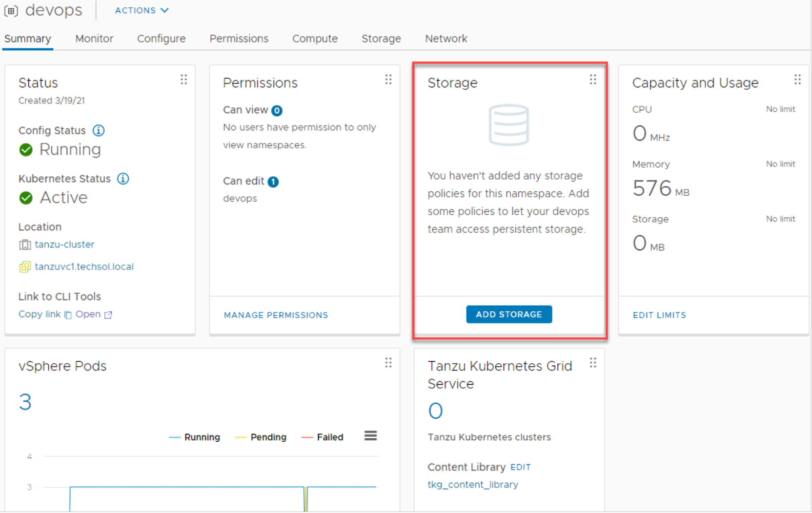Click the green Running status checkmark

(x=26, y=150)
